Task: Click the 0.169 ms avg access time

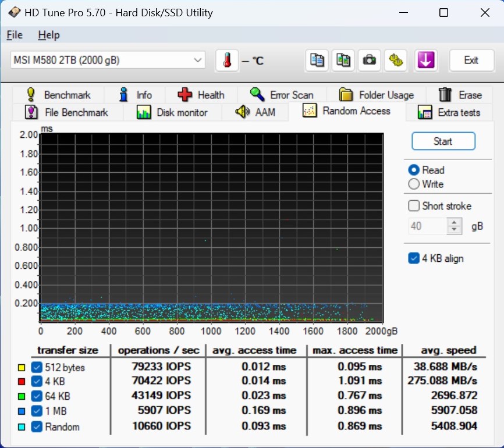Action: [264, 410]
